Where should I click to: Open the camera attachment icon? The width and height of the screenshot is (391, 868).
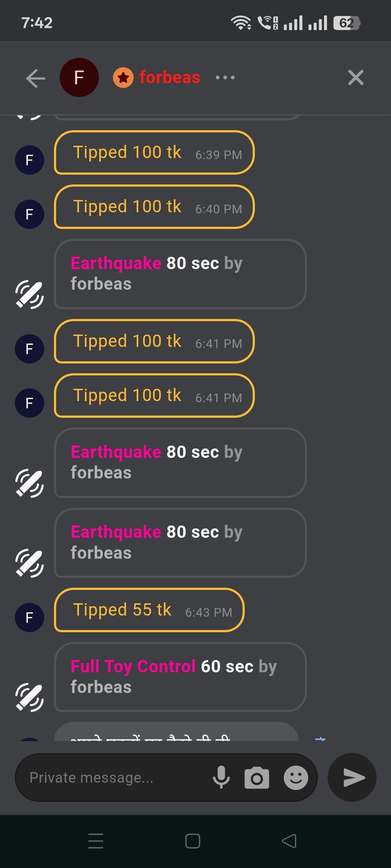click(257, 778)
